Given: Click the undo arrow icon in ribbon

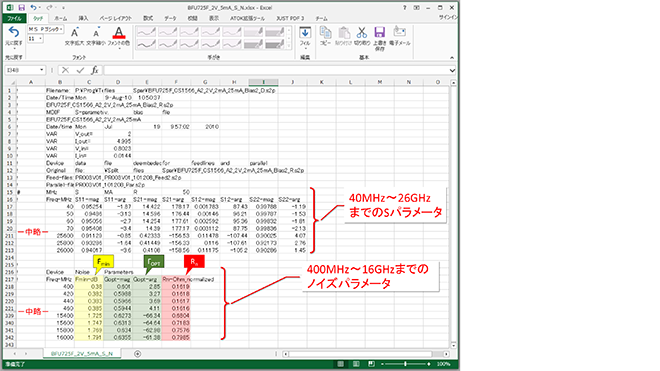Looking at the screenshot, I should pos(13,32).
